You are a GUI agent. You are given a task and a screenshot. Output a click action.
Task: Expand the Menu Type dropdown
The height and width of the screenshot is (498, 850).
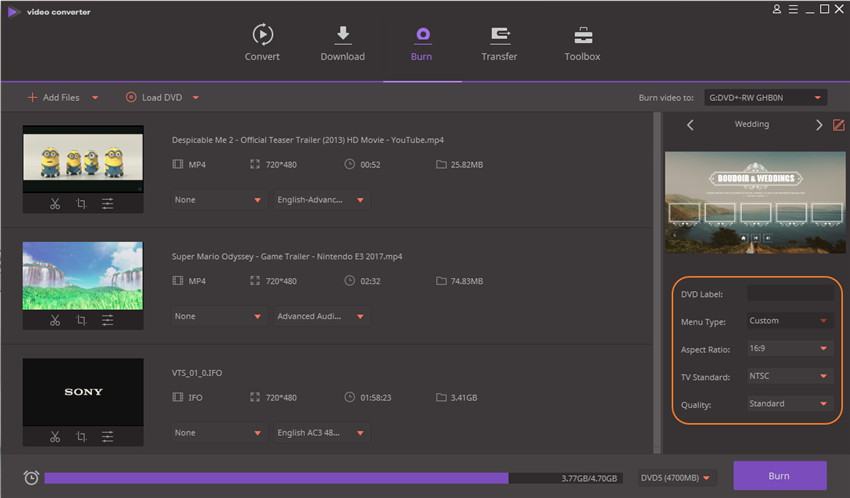tap(790, 321)
